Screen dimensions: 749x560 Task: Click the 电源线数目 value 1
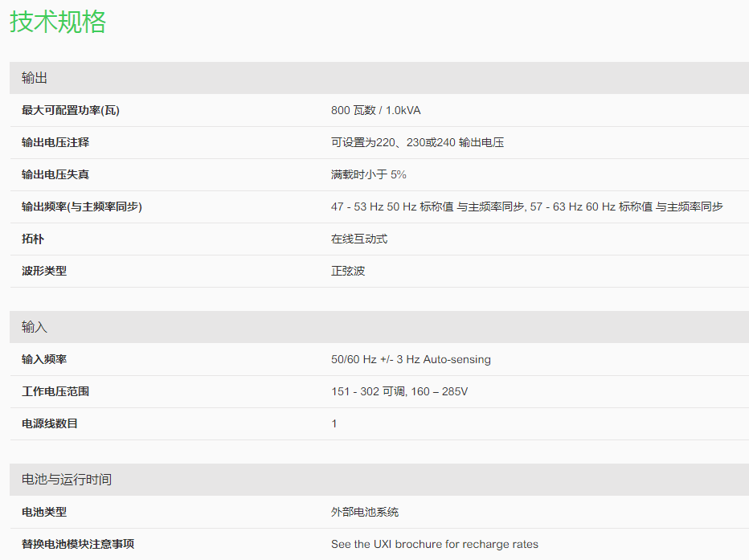coord(334,423)
